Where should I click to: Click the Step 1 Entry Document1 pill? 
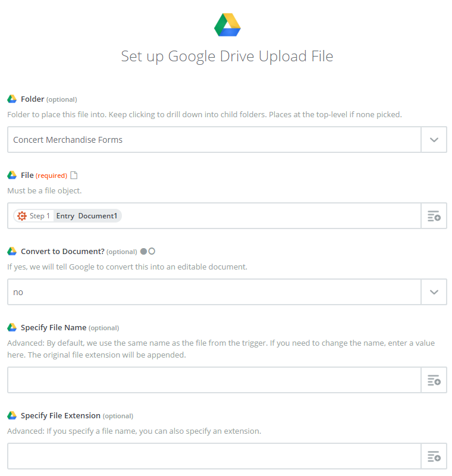tap(67, 216)
